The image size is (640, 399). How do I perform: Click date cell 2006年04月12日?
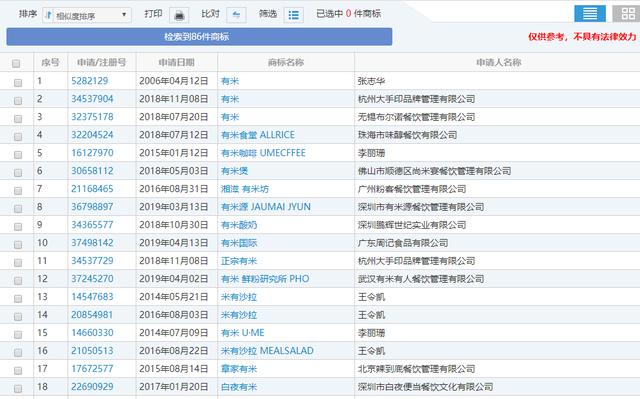tap(173, 81)
